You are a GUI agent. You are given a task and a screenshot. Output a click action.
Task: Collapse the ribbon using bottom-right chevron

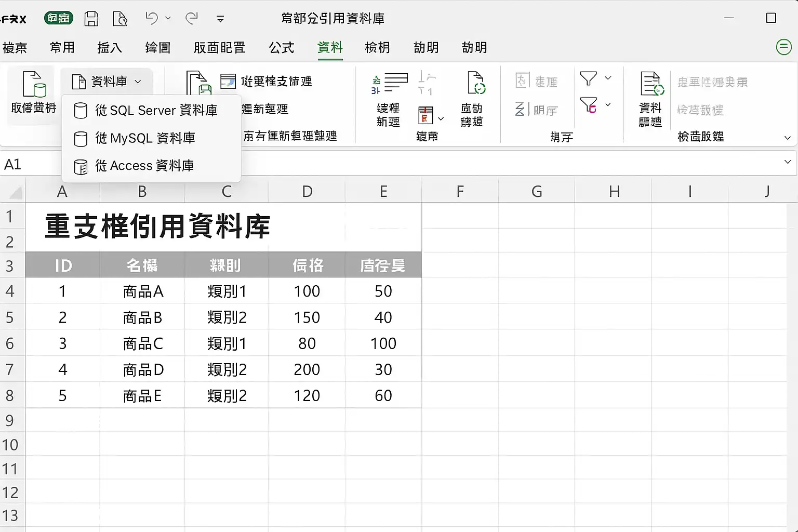coord(788,138)
